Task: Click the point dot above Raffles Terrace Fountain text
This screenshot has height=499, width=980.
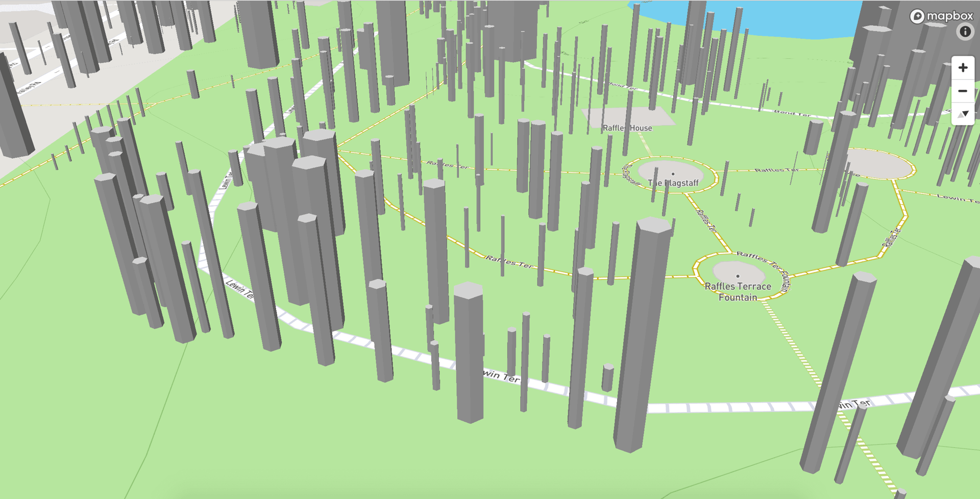Action: point(738,276)
